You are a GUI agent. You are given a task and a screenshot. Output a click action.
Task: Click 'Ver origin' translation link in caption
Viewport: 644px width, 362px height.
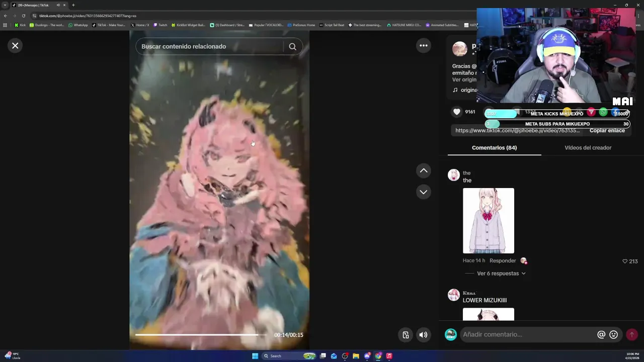coord(464,79)
